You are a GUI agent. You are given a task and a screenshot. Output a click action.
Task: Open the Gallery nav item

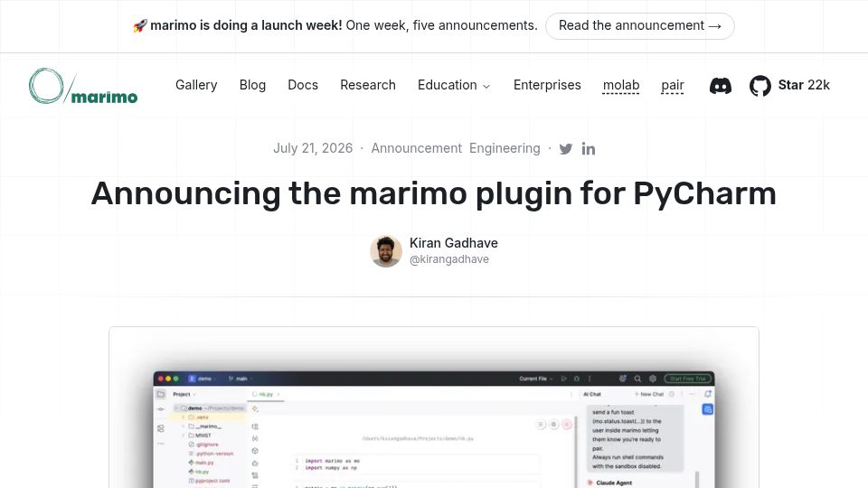(196, 85)
